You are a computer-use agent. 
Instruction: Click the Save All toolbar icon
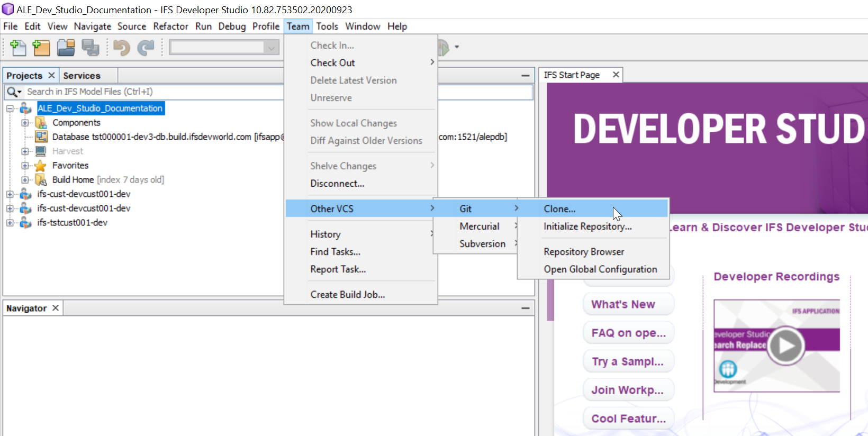click(x=91, y=48)
